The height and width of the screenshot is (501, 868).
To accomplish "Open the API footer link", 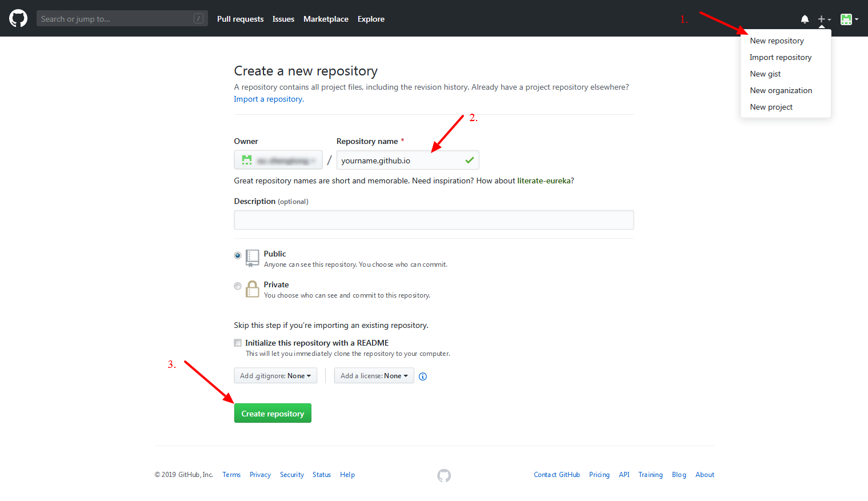I will (624, 475).
